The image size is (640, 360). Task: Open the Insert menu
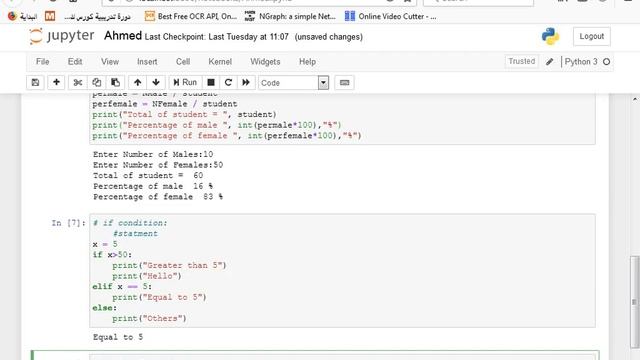[x=147, y=62]
